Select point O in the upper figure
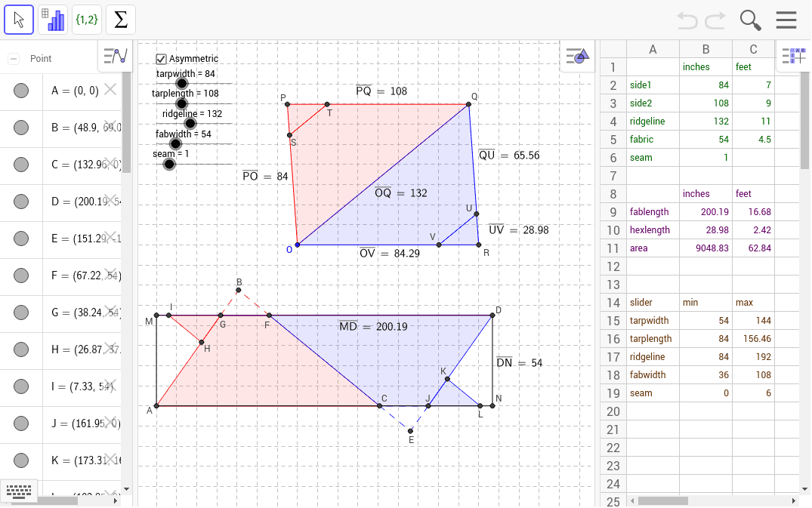 (298, 245)
